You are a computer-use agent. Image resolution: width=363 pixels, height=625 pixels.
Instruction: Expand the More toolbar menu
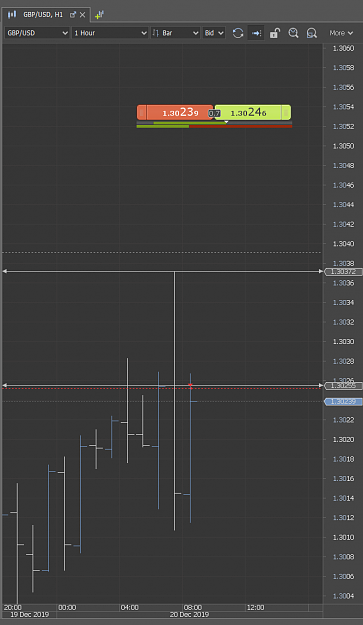[x=341, y=33]
